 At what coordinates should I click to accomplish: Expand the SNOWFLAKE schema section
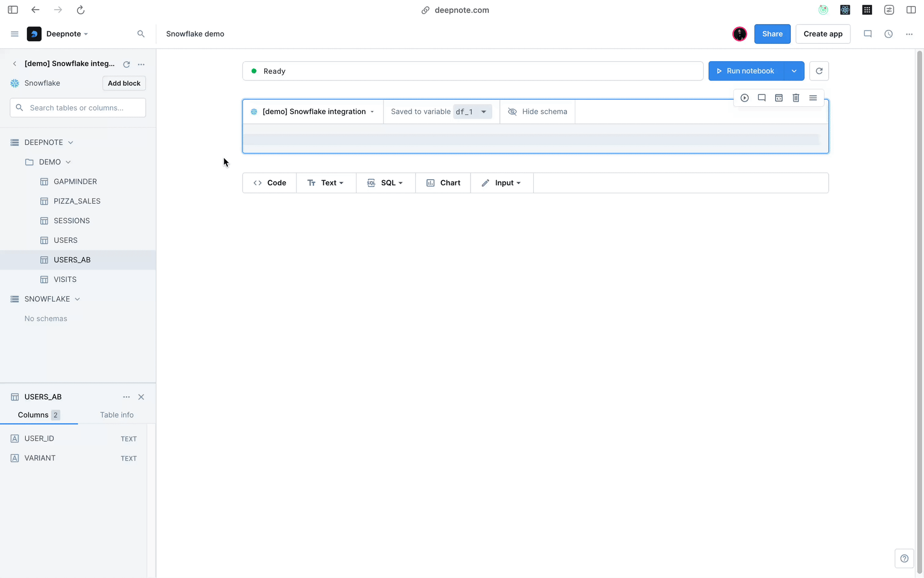(x=77, y=298)
